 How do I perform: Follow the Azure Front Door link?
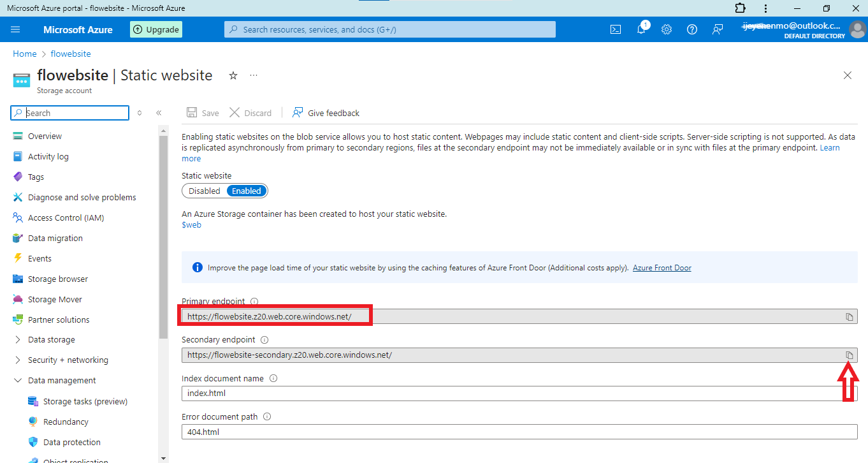coord(662,268)
